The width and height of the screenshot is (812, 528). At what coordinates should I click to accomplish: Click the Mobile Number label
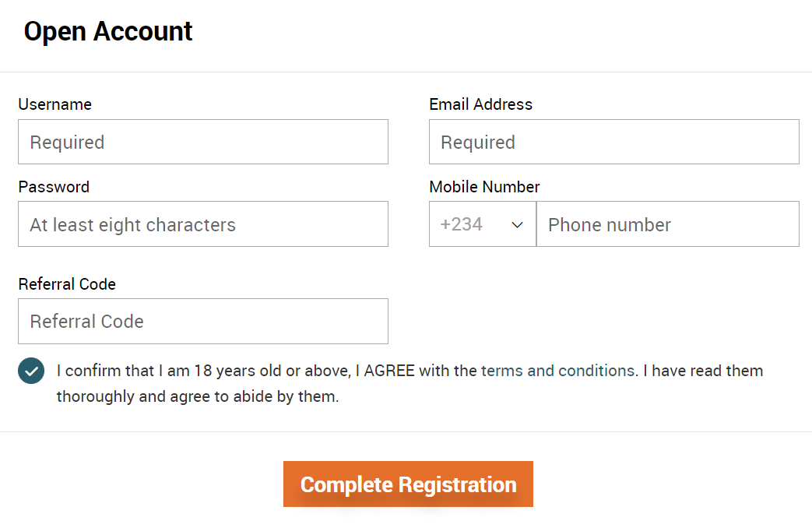point(484,187)
